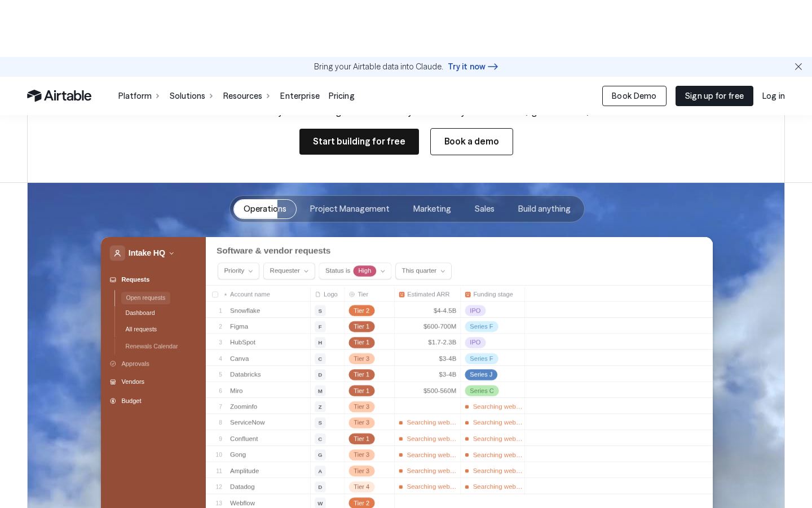Viewport: 812px width, 508px height.
Task: Click Sign up for free
Action: [x=714, y=96]
